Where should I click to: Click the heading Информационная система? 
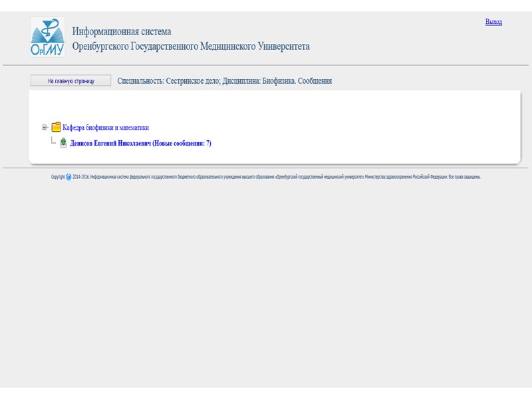tap(122, 31)
